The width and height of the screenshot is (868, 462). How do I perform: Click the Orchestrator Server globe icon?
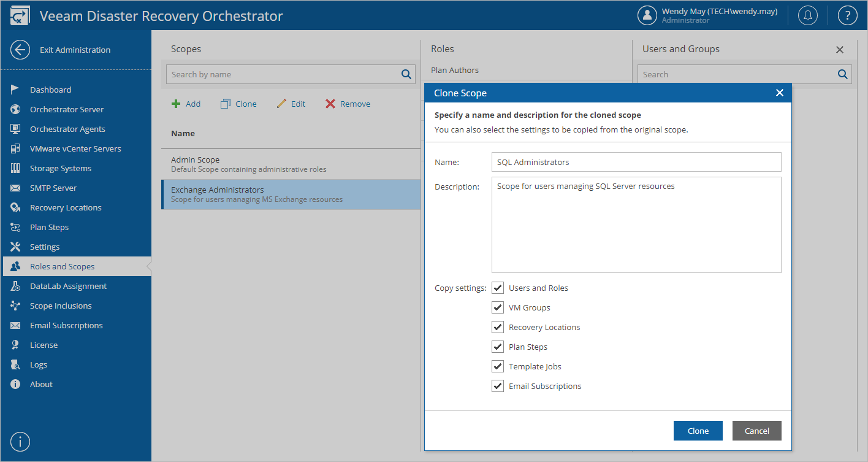15,109
